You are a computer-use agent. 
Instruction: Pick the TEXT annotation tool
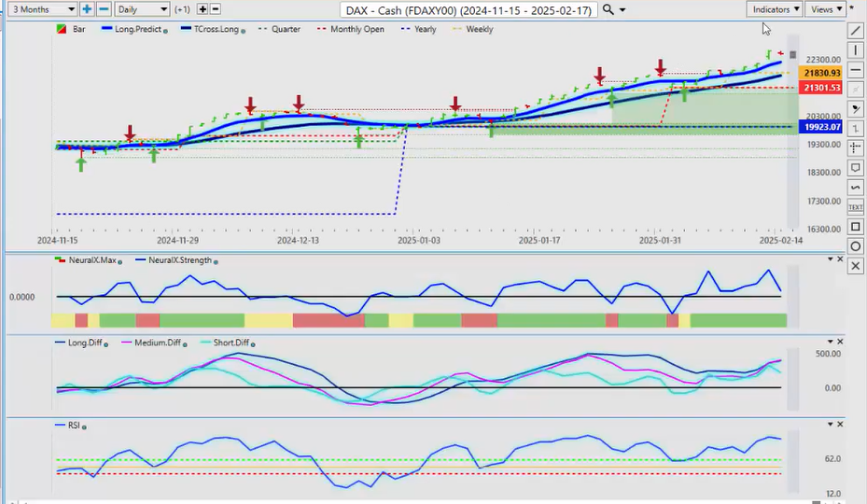click(856, 207)
